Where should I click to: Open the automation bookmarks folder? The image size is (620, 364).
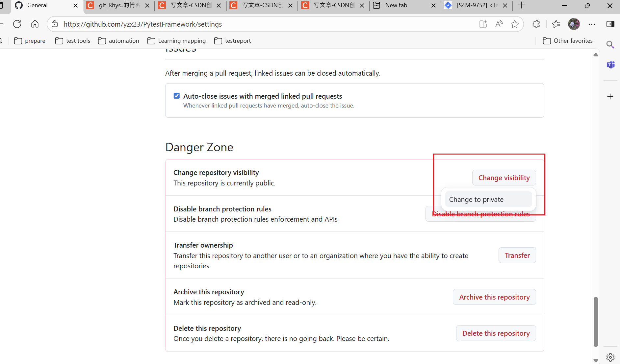click(x=119, y=40)
